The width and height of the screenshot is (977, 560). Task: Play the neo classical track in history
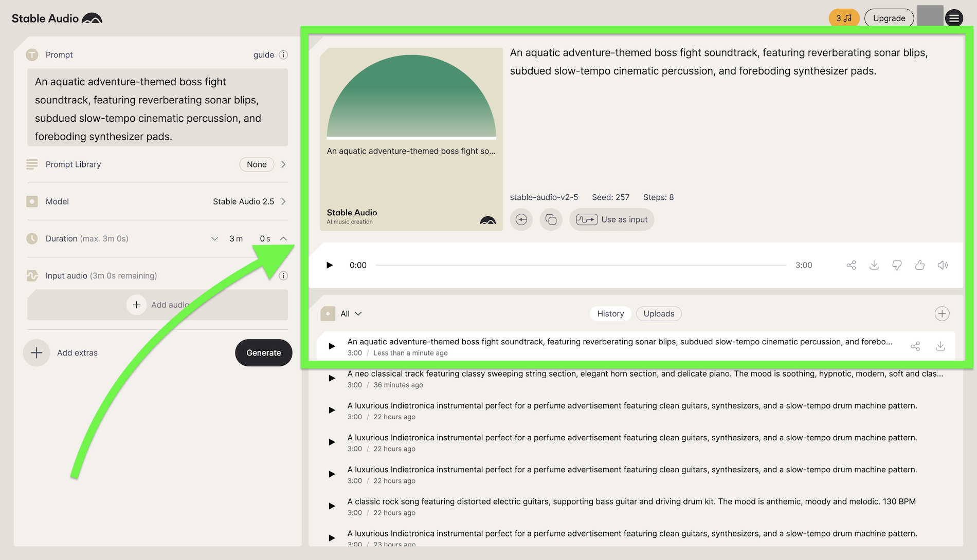click(332, 379)
